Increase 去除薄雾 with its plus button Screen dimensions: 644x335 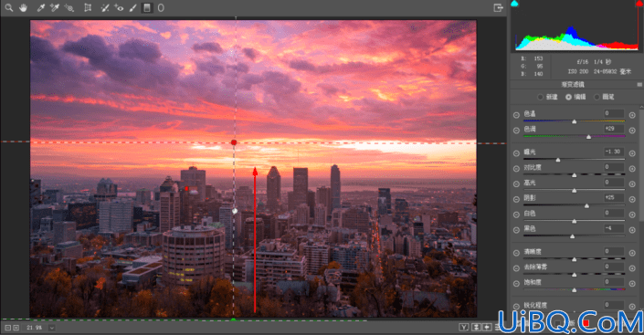coord(632,268)
